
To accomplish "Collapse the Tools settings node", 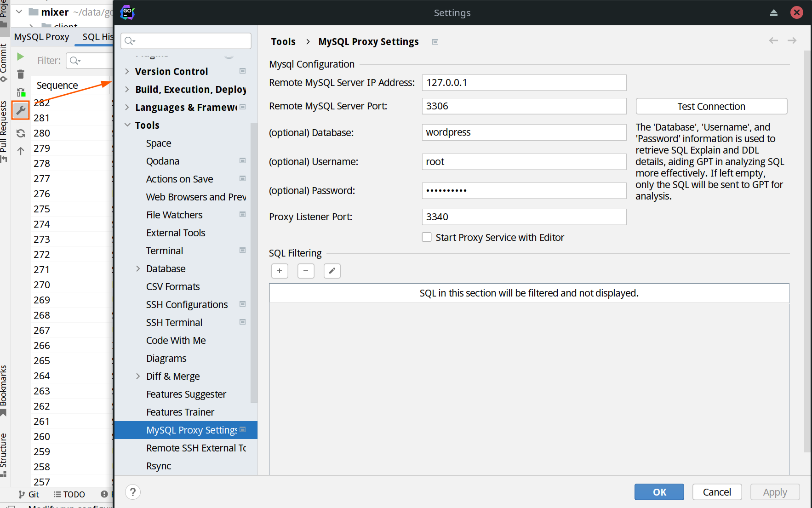I will point(127,125).
